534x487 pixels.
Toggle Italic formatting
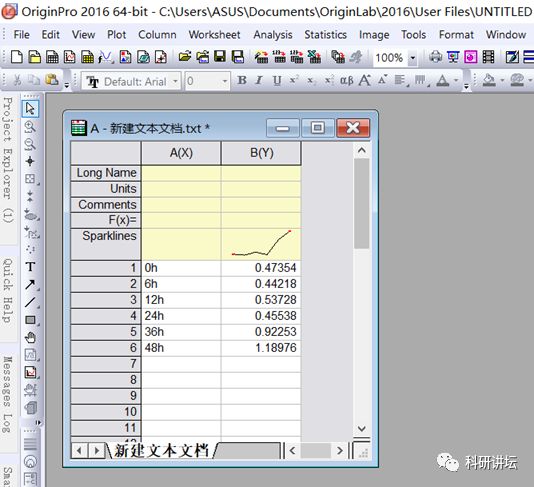(259, 80)
